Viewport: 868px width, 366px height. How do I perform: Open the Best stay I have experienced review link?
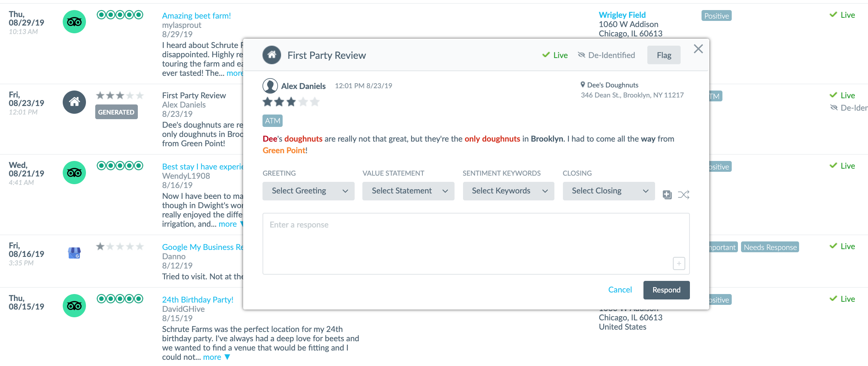click(x=202, y=167)
